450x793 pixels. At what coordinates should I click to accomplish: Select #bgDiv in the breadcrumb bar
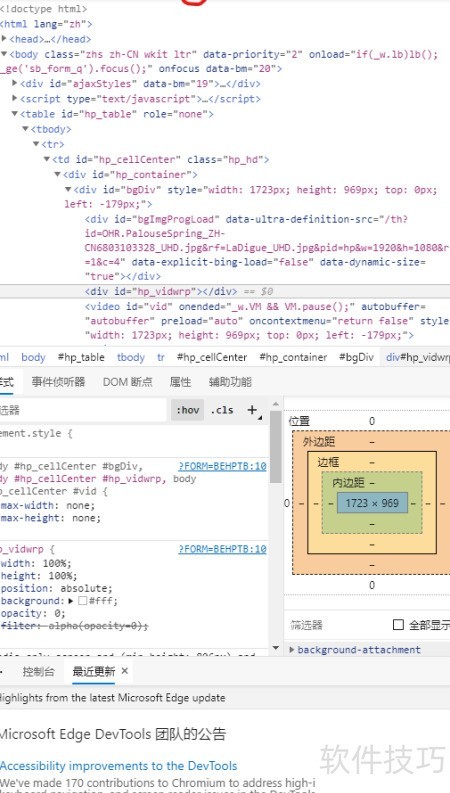click(x=356, y=357)
